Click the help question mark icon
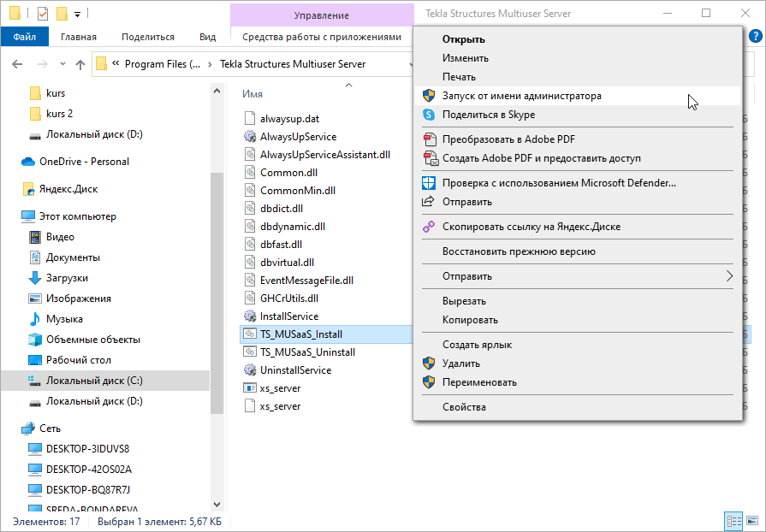The width and height of the screenshot is (766, 532). pyautogui.click(x=755, y=36)
